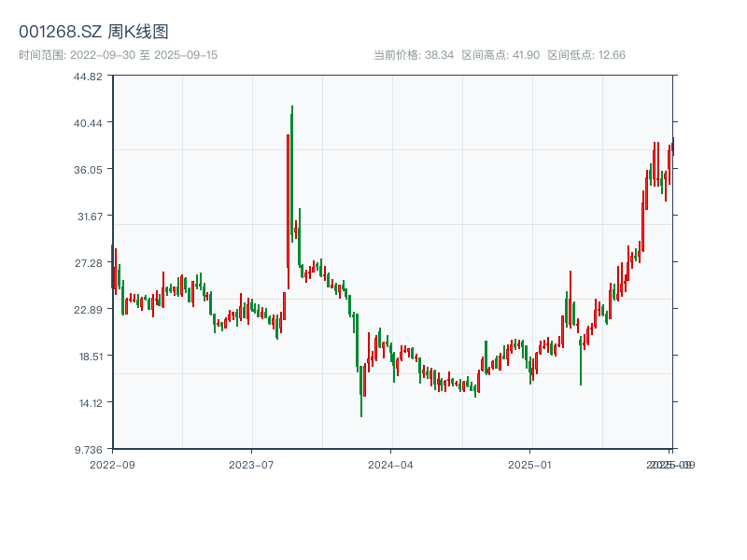Click the y-axis label 27.28

89,263
